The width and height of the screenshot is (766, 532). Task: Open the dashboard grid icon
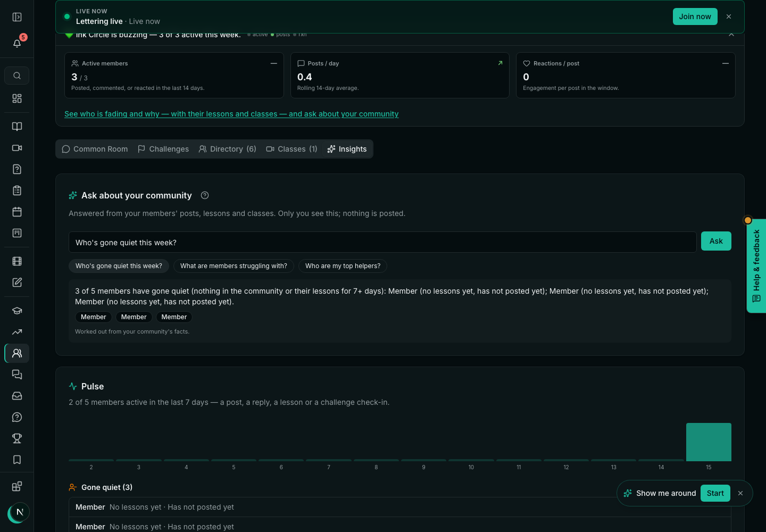pos(17,98)
